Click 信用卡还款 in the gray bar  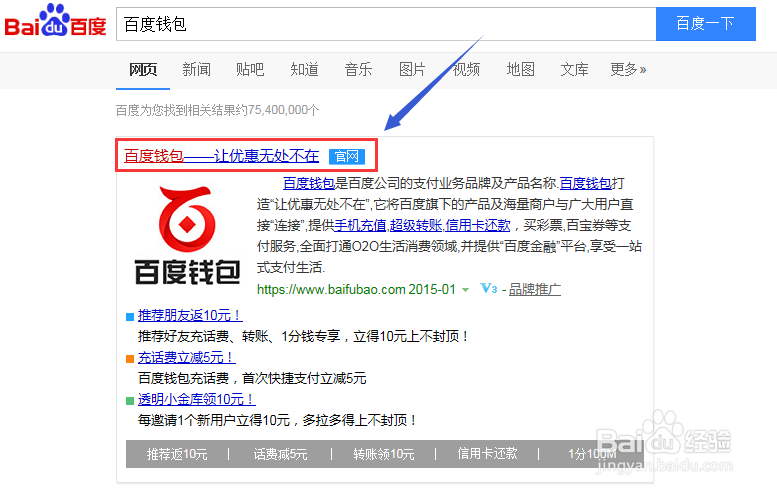pyautogui.click(x=487, y=454)
